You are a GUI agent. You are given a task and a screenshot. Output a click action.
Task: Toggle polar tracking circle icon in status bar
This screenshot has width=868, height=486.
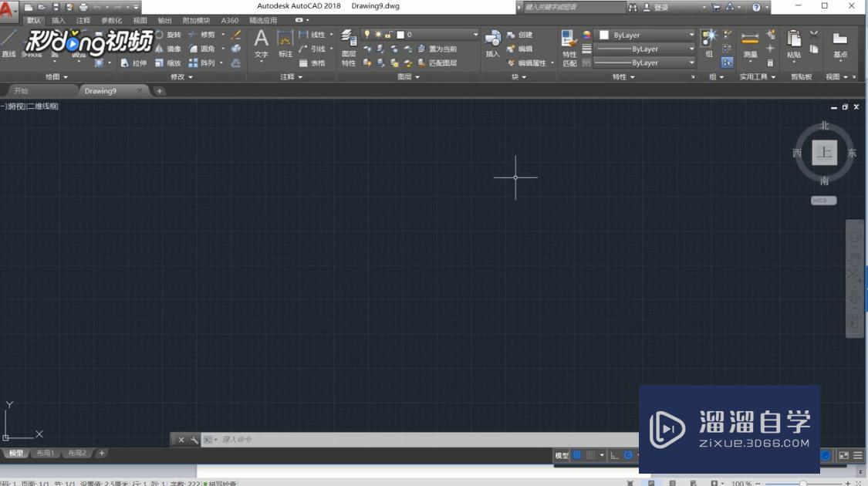(x=628, y=455)
